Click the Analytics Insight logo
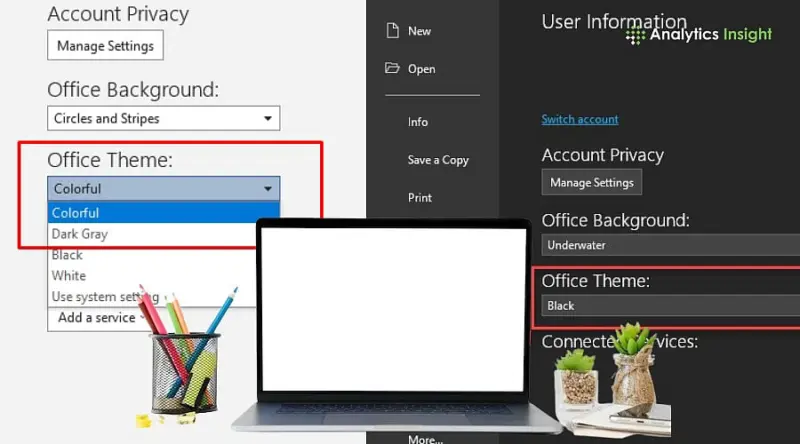 [699, 34]
